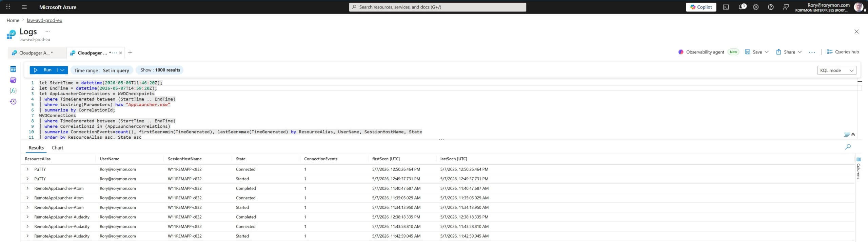Expand the Run button dropdown arrow
The width and height of the screenshot is (868, 242).
pos(62,70)
